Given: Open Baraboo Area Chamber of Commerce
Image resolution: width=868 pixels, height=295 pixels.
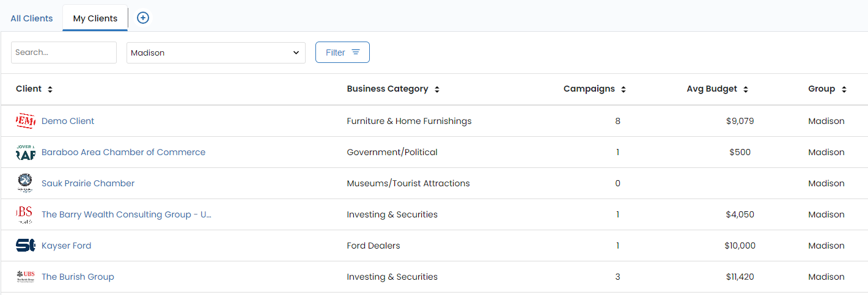Looking at the screenshot, I should coord(123,152).
